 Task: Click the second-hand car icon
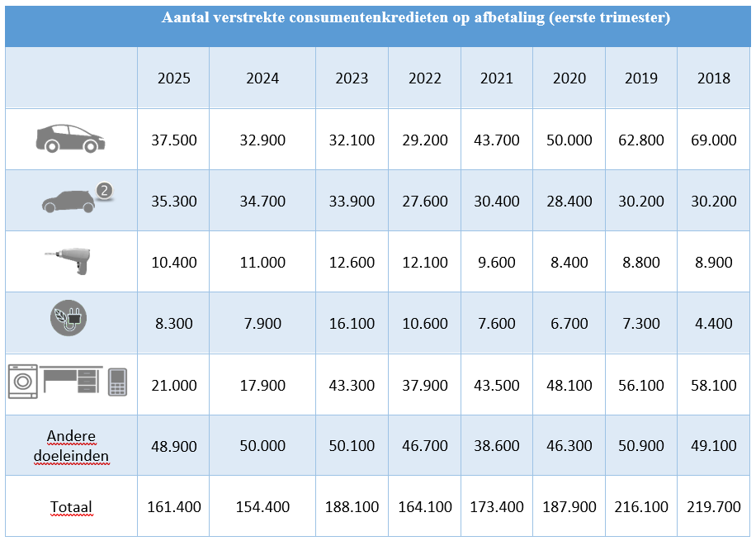click(x=68, y=199)
